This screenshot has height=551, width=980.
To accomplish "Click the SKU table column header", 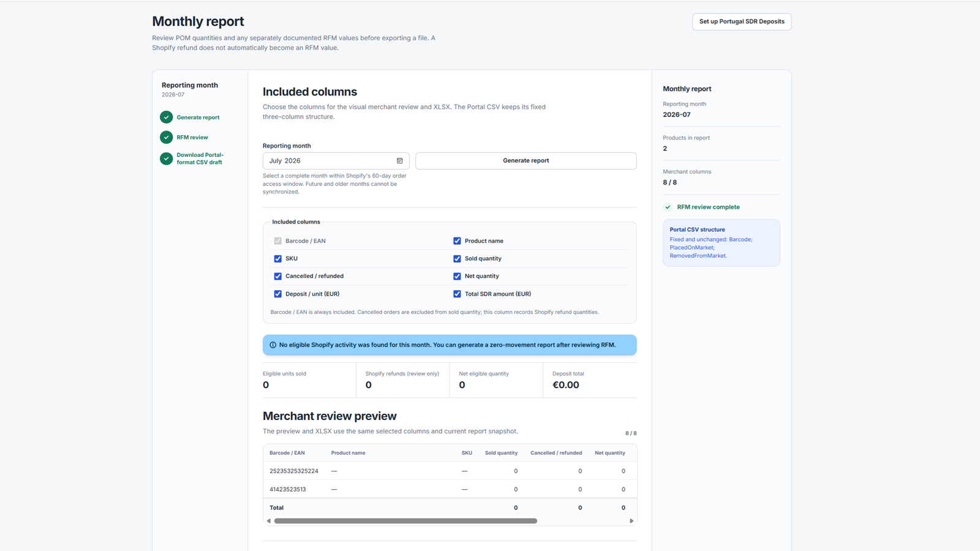I will [467, 453].
